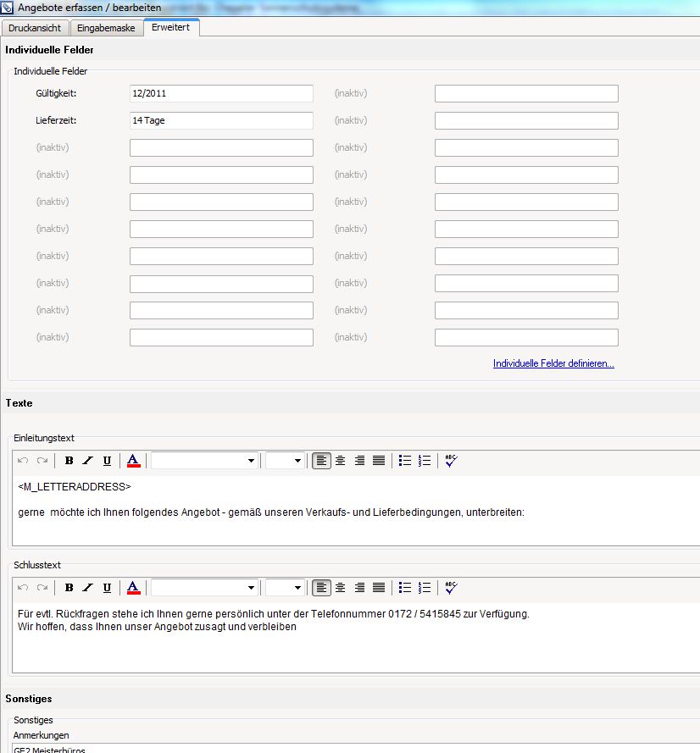Click the 'gerne möchte ich Ihnen' intro sentence
The width and height of the screenshot is (700, 753).
tap(271, 512)
